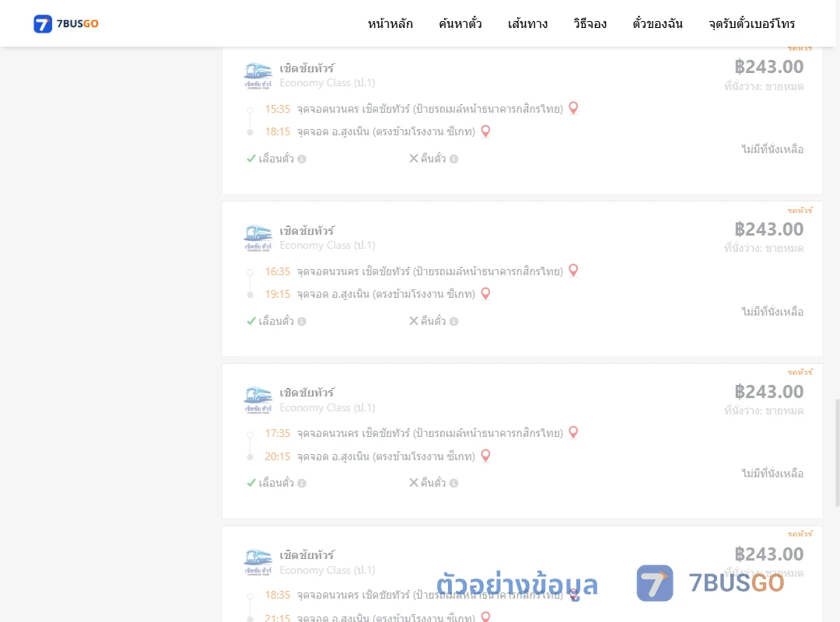Viewport: 840px width, 622px height.
Task: Open map pin for 16:35 departure point
Action: [x=573, y=271]
